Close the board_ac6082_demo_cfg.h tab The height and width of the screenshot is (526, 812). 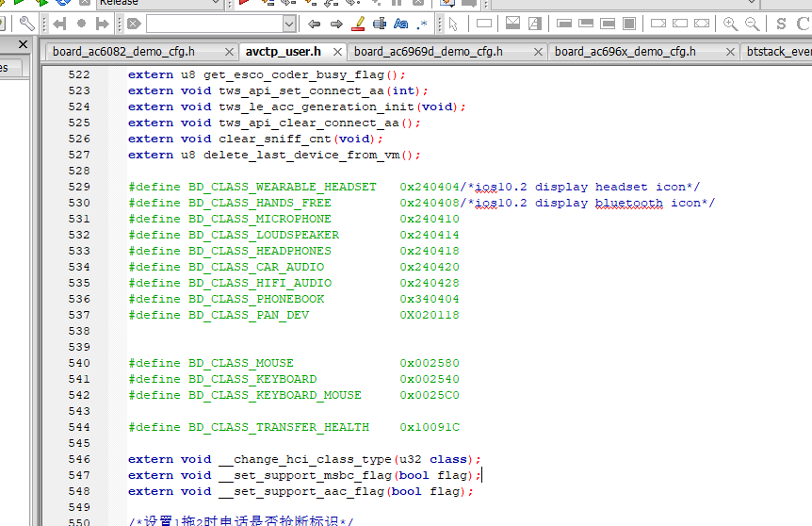229,52
